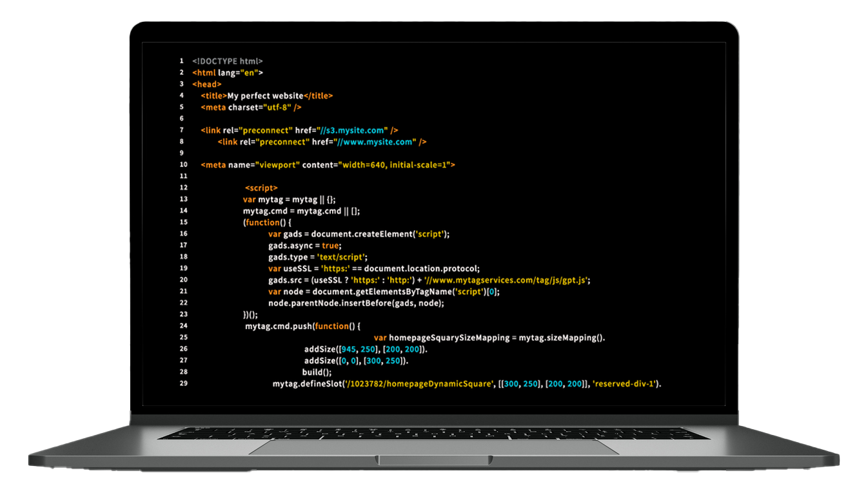Open the //www.mysite.com preconnect URL
This screenshot has height=502, width=868.
[x=373, y=142]
